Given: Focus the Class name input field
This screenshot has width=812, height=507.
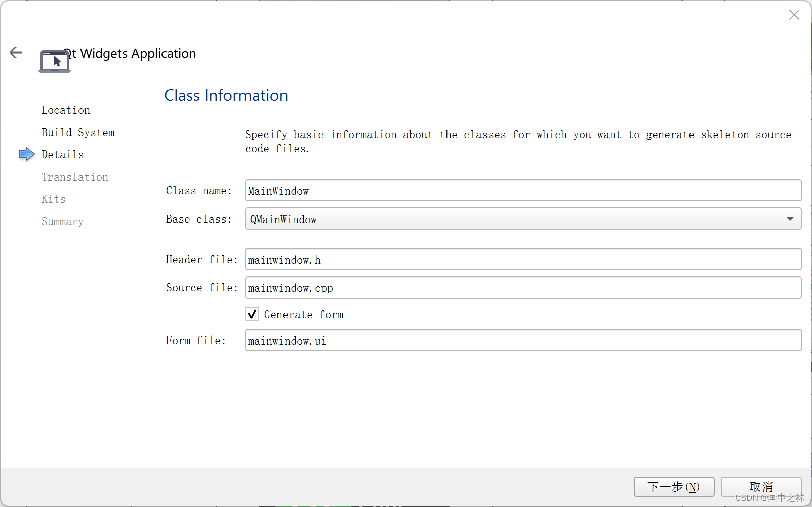Looking at the screenshot, I should [523, 190].
